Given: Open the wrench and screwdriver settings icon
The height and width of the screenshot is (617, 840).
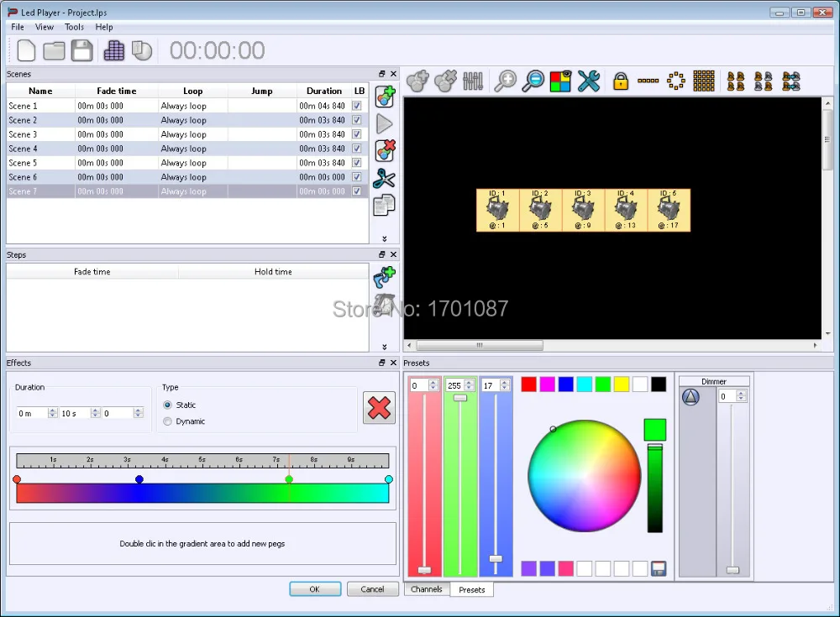Looking at the screenshot, I should tap(588, 81).
